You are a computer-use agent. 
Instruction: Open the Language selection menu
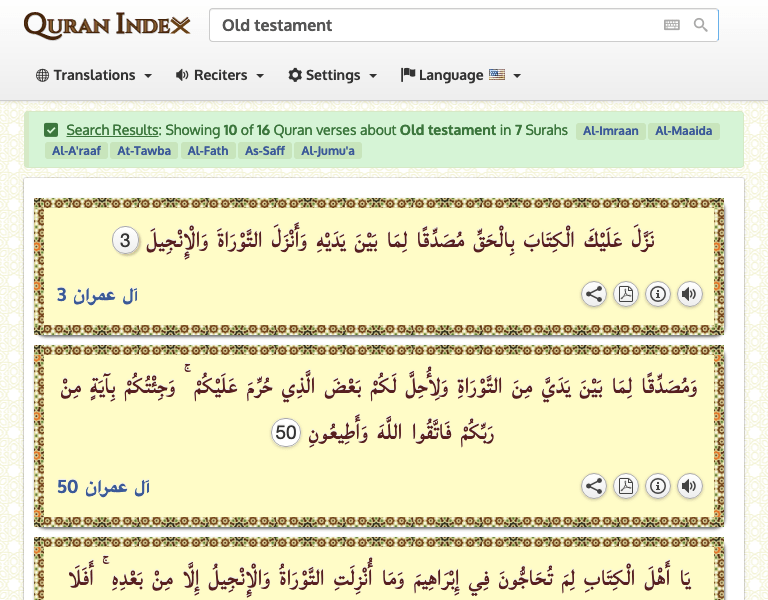point(460,75)
